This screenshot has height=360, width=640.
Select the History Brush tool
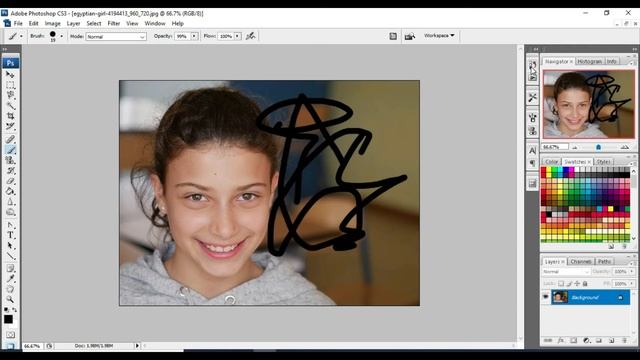click(x=10, y=171)
